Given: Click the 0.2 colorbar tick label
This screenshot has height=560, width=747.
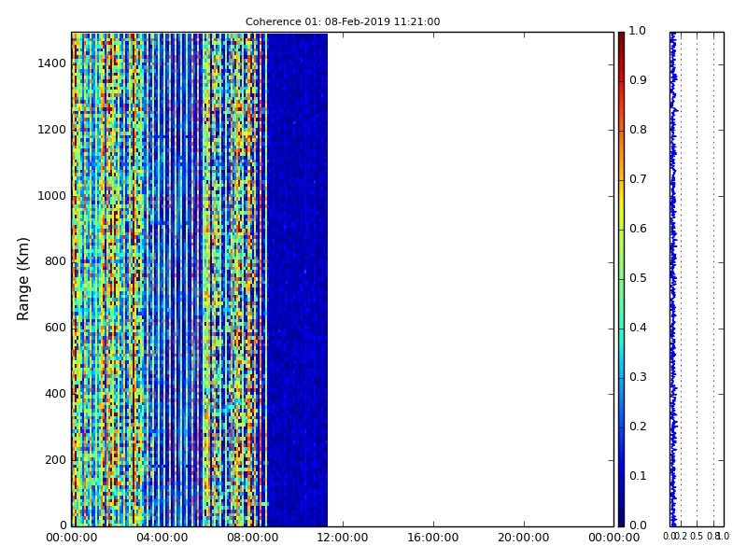Looking at the screenshot, I should pos(638,427).
